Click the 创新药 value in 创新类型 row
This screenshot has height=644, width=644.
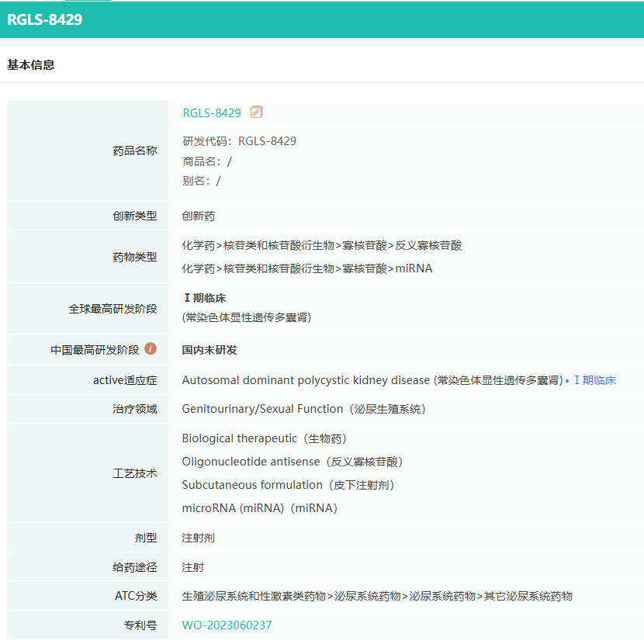point(199,216)
